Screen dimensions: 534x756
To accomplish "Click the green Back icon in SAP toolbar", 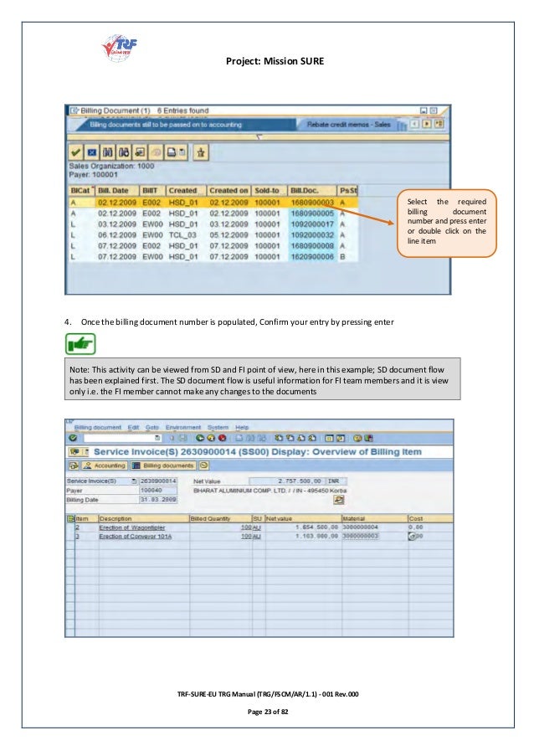I will [x=200, y=438].
